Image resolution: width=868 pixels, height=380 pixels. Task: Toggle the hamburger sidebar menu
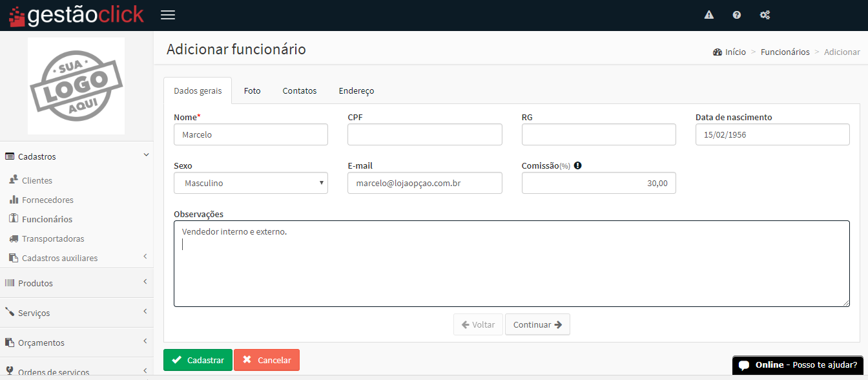(168, 15)
